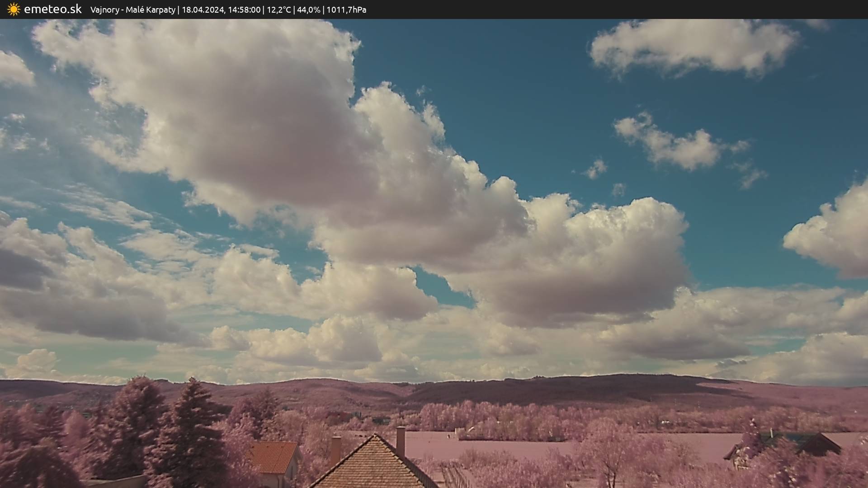Click the short left chimney on center roof
Screen dimensions: 868x488
click(x=335, y=450)
